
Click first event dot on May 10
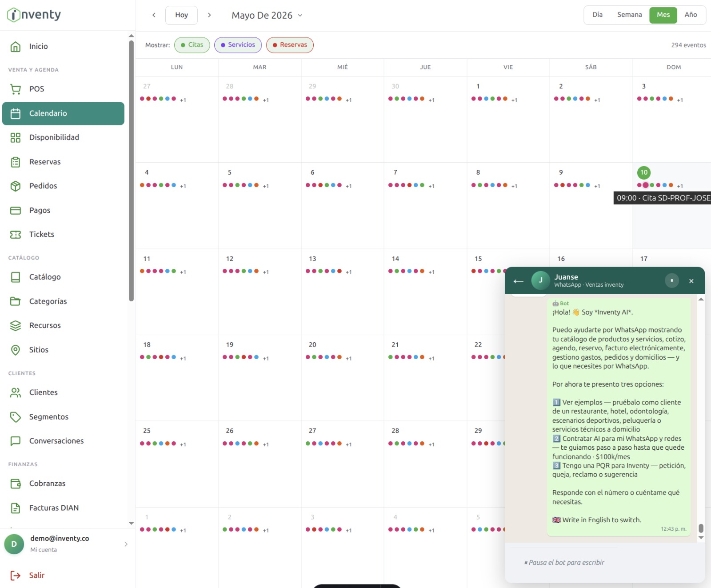pos(639,185)
